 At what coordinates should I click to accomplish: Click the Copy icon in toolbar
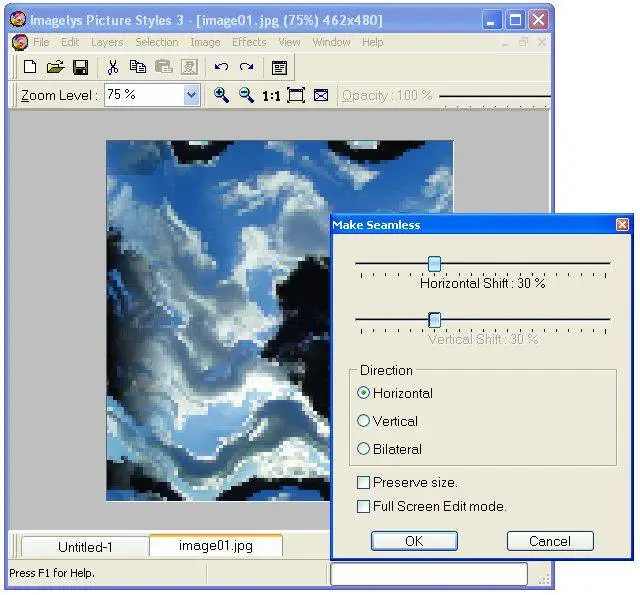[138, 67]
